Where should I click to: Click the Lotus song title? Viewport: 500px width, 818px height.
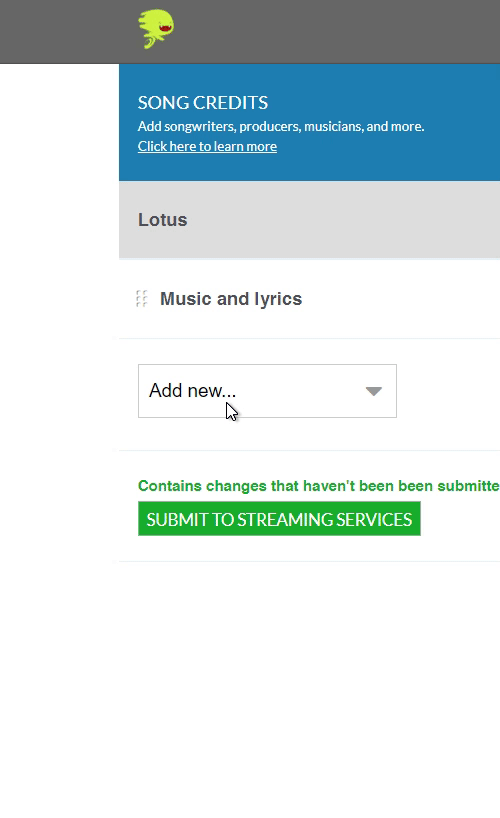pyautogui.click(x=162, y=220)
